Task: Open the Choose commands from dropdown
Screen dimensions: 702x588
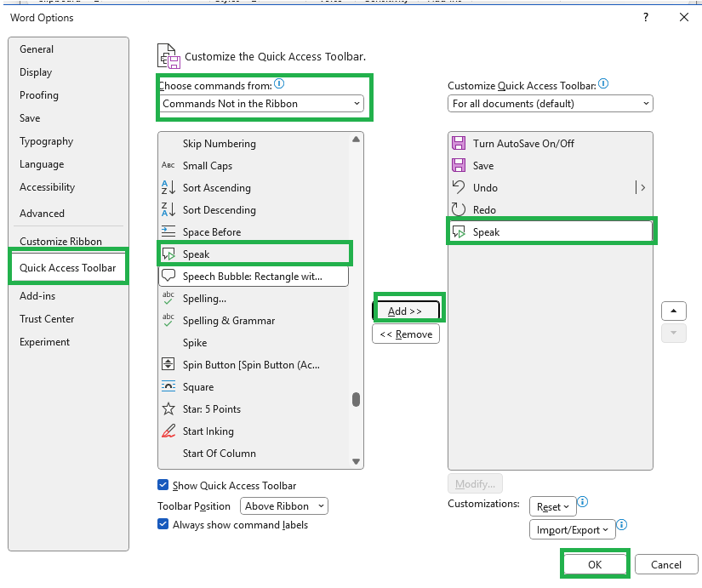Action: coord(261,104)
